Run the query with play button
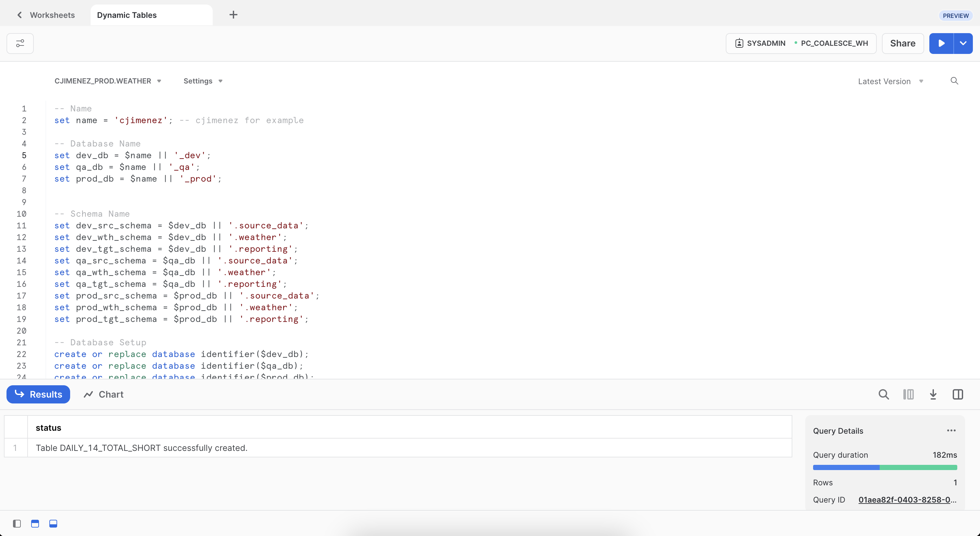Screen dimensions: 980x536 [941, 44]
